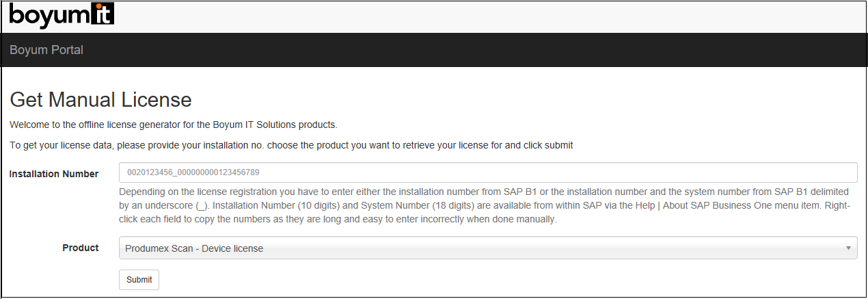Click the 'To get your license data' instruction line

tap(290, 145)
